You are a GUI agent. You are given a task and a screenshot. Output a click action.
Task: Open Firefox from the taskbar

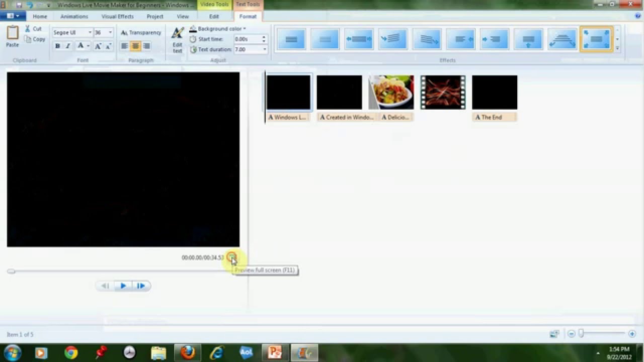188,352
